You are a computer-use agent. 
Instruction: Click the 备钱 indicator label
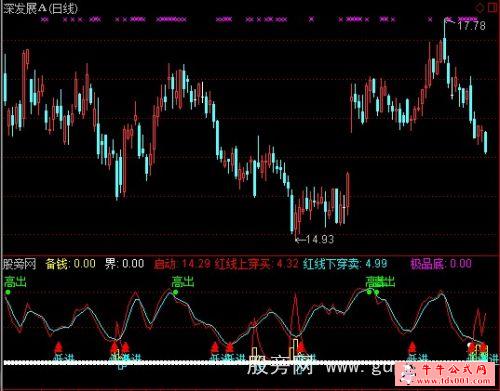pyautogui.click(x=70, y=264)
